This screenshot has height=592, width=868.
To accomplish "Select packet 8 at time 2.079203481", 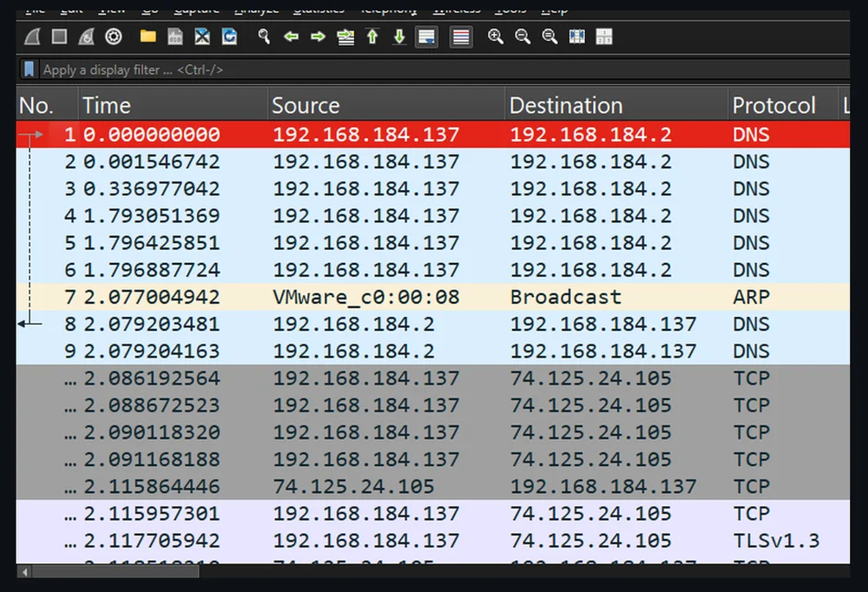I will (433, 325).
